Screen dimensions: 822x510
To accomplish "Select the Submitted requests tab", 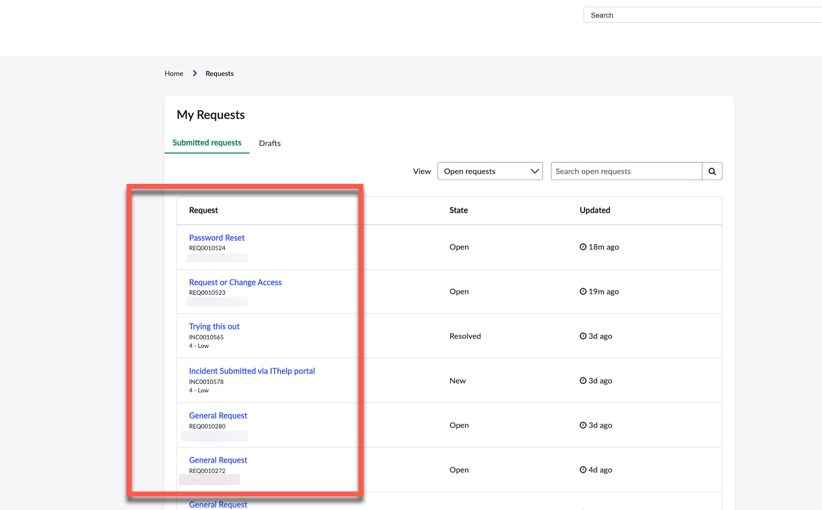I will coord(207,143).
